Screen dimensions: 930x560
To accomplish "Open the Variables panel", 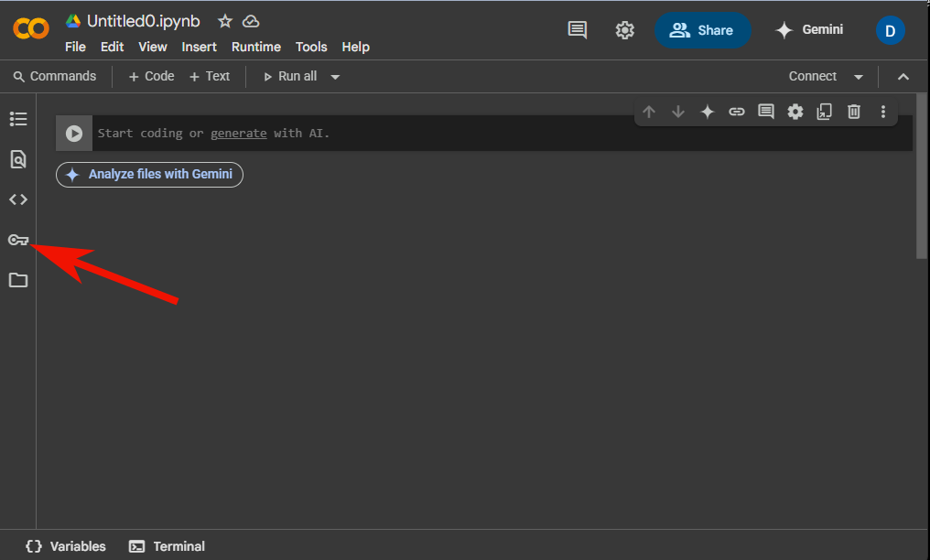I will click(66, 546).
